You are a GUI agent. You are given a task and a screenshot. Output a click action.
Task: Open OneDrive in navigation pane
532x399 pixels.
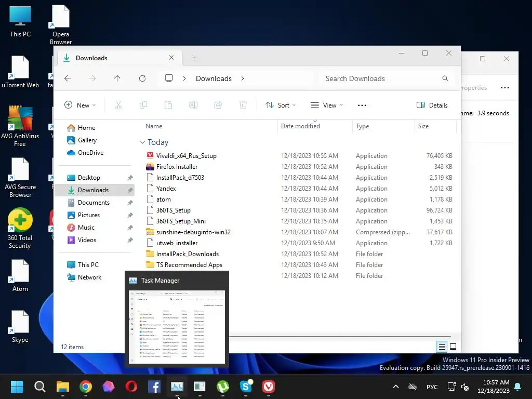pyautogui.click(x=86, y=153)
